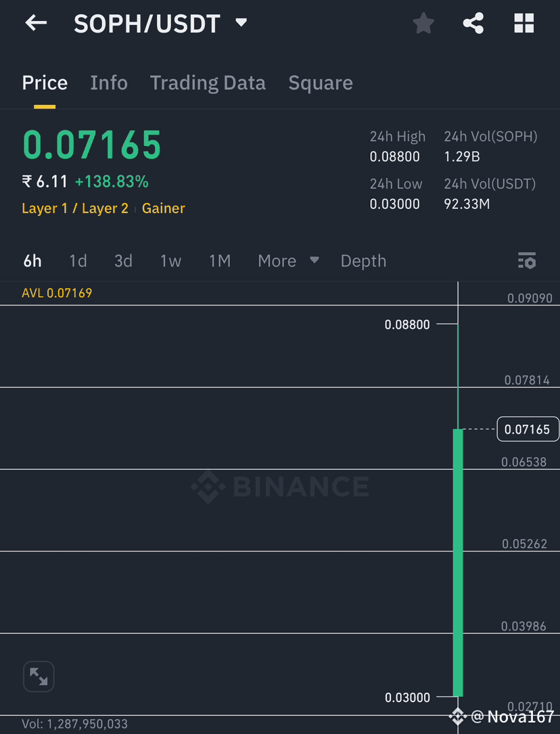The height and width of the screenshot is (734, 560).
Task: Tap the 0.09090 axis label
Action: coord(530,298)
